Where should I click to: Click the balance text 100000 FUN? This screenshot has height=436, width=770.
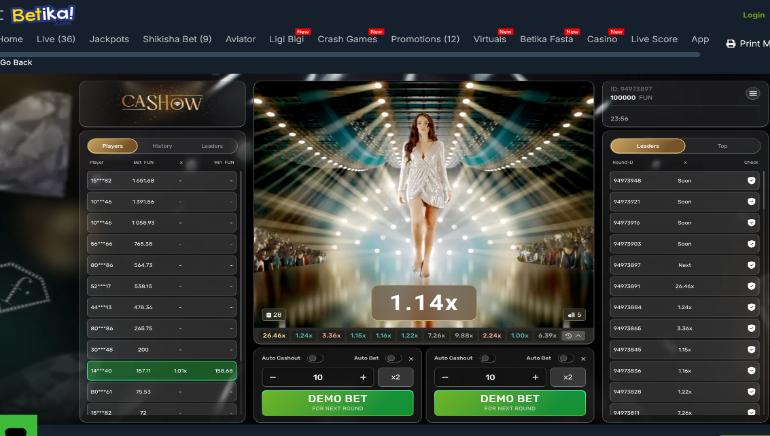(x=631, y=98)
